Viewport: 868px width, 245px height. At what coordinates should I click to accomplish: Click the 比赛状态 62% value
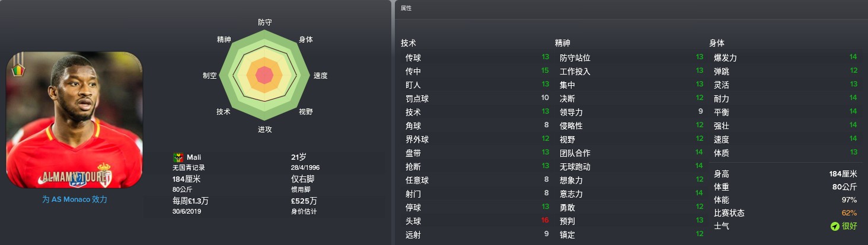click(849, 213)
